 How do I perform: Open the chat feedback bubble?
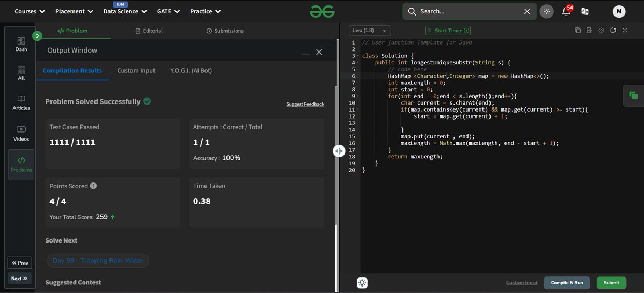tap(633, 96)
